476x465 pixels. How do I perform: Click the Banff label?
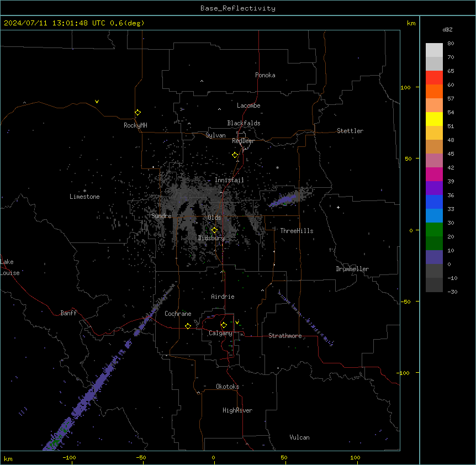tap(68, 313)
